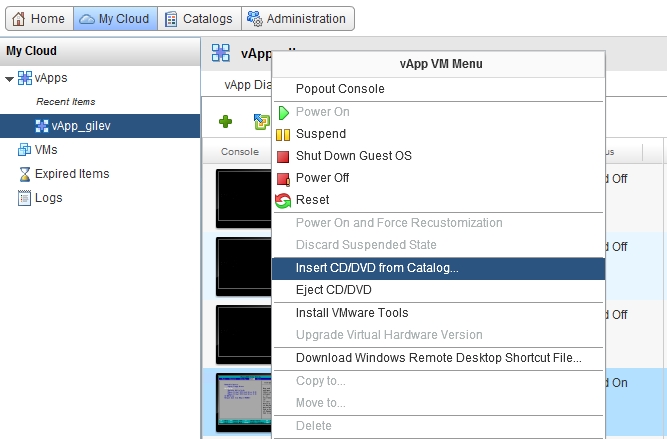Open Expired Items in the sidebar
Image resolution: width=667 pixels, height=439 pixels.
pos(72,174)
